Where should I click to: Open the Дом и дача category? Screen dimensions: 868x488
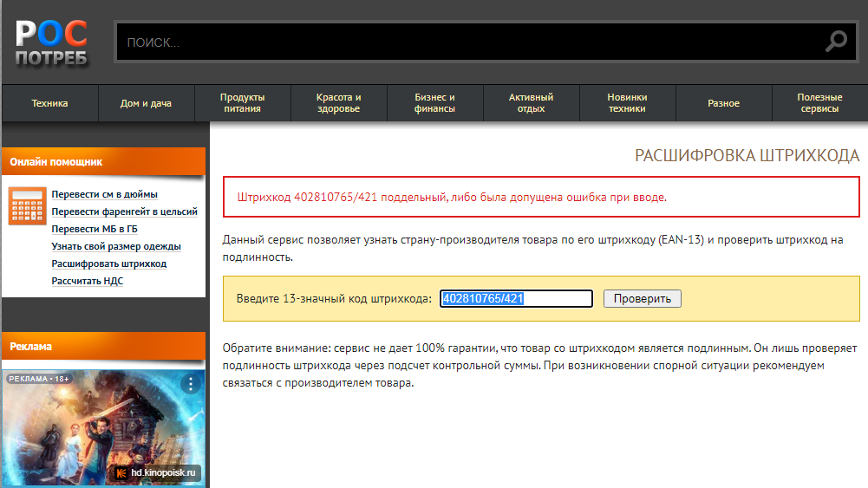[146, 103]
